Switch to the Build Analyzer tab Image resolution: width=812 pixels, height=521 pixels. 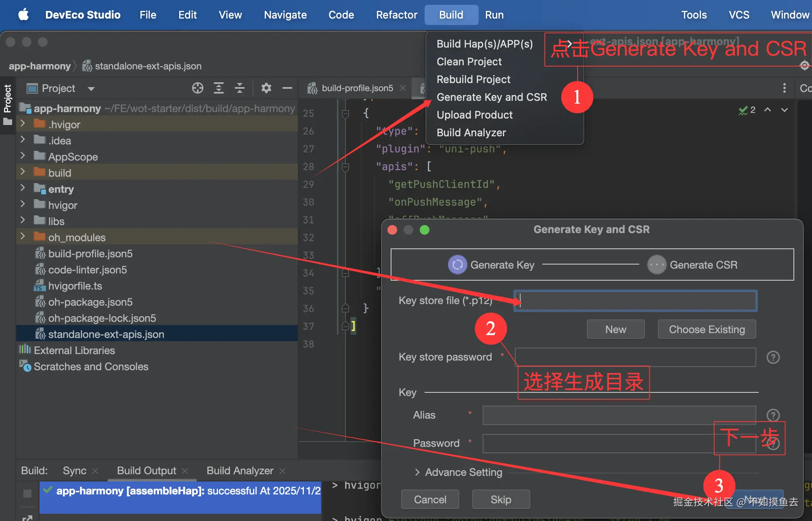pyautogui.click(x=240, y=471)
